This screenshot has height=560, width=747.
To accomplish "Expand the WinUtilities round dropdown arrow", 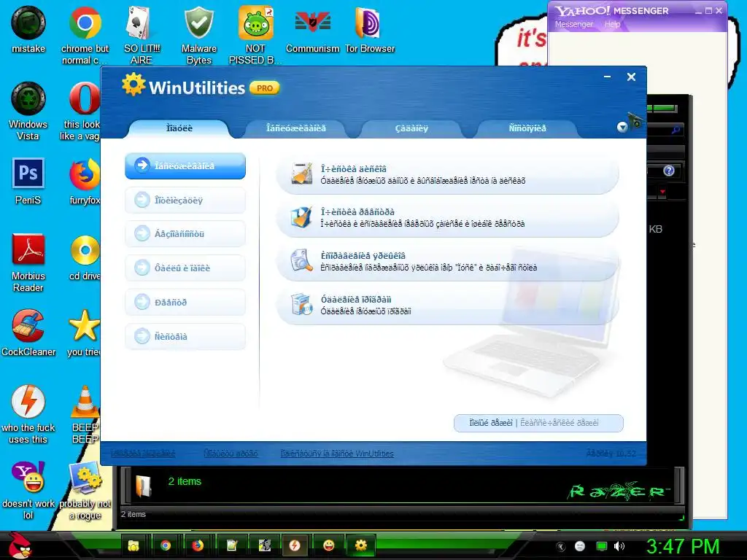I will (x=622, y=127).
